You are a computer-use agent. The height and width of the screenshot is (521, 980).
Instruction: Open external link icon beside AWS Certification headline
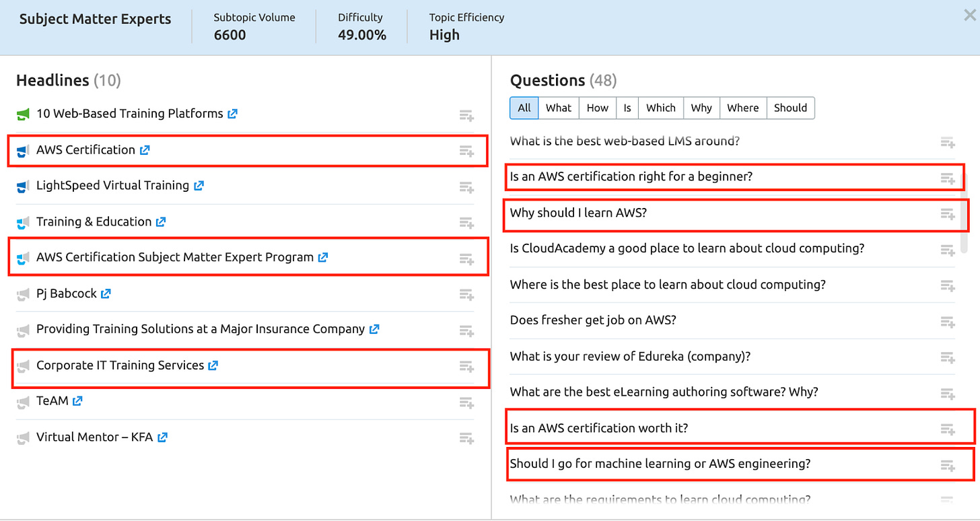coord(145,150)
